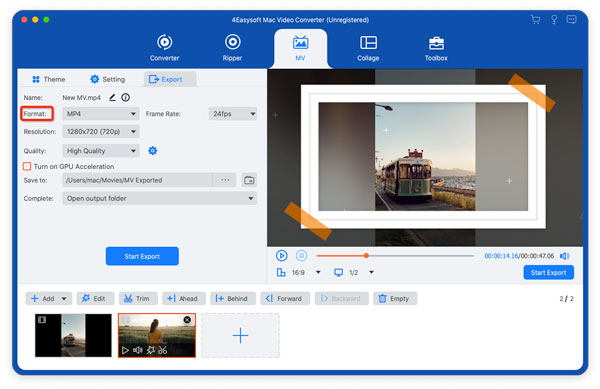Switch to the Theme sub-tab
This screenshot has width=600, height=389.
49,79
